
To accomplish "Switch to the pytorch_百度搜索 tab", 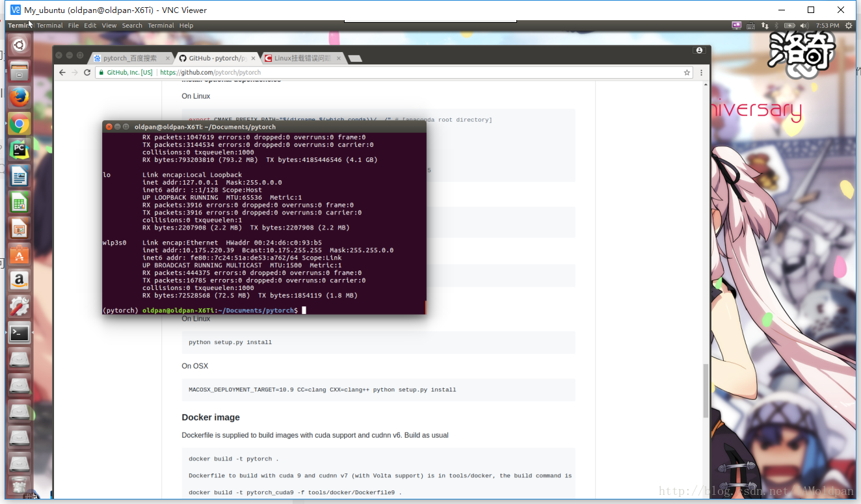I will click(130, 58).
